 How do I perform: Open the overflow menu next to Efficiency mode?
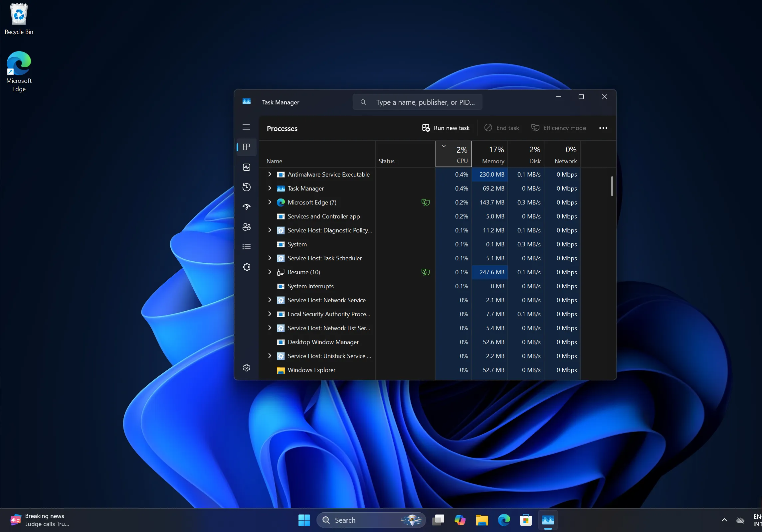click(603, 128)
